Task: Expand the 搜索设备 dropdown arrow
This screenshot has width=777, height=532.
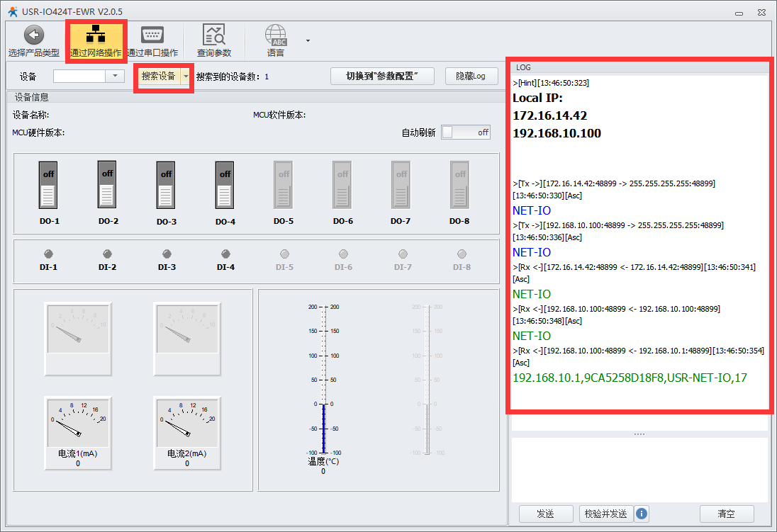Action: click(186, 77)
